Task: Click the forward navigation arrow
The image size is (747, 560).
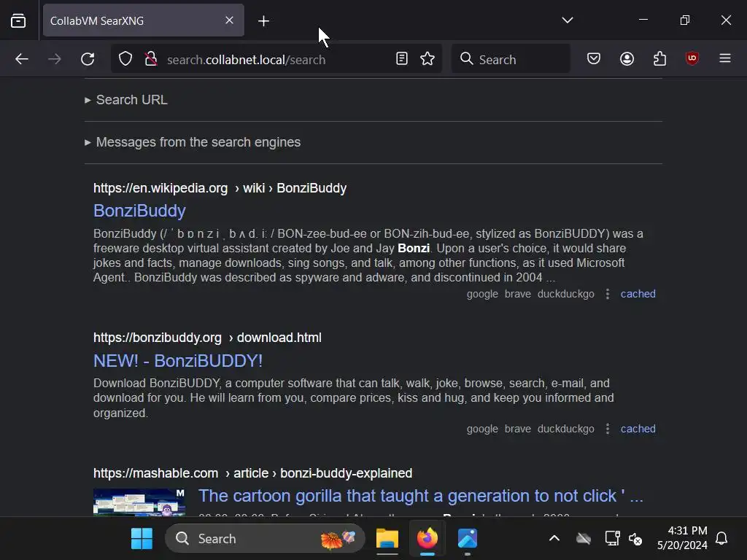Action: (x=55, y=59)
